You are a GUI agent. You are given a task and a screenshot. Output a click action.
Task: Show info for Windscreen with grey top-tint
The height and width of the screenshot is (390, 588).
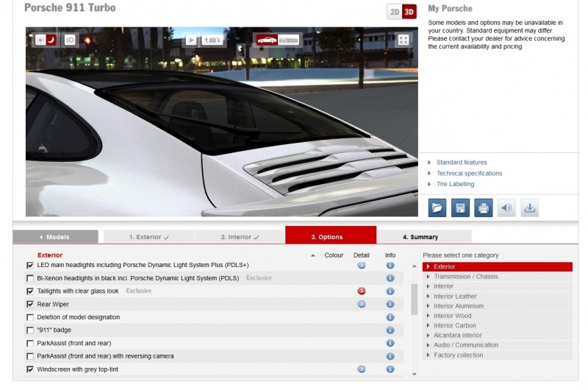click(x=390, y=369)
